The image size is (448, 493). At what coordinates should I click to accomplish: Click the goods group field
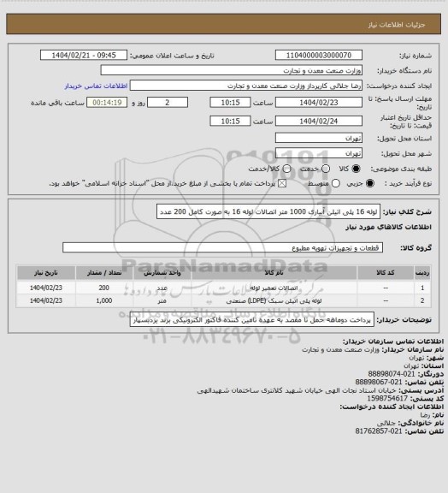(222, 247)
